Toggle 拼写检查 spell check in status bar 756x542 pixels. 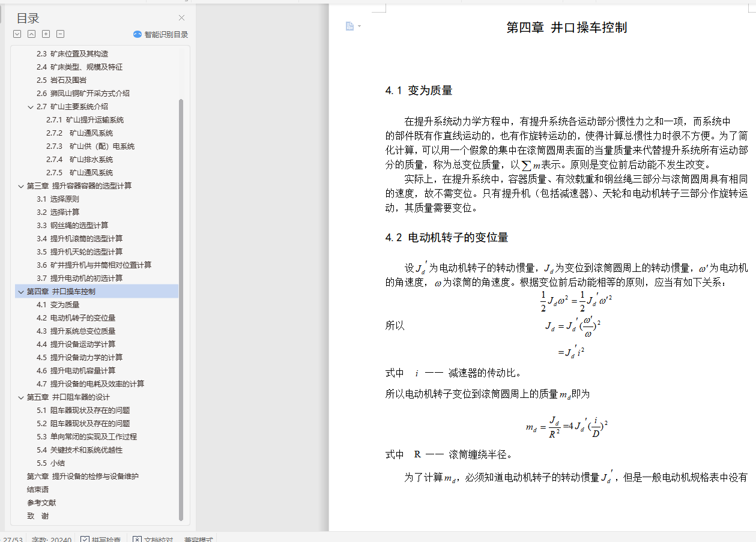[100, 540]
